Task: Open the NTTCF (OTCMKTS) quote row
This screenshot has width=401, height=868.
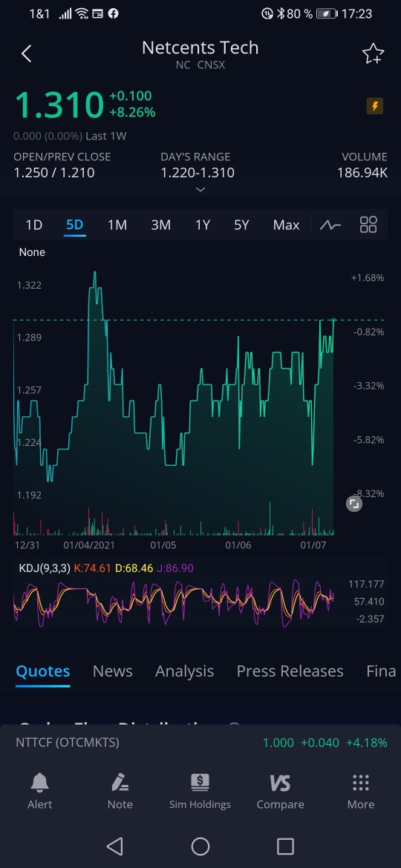Action: pyautogui.click(x=200, y=743)
